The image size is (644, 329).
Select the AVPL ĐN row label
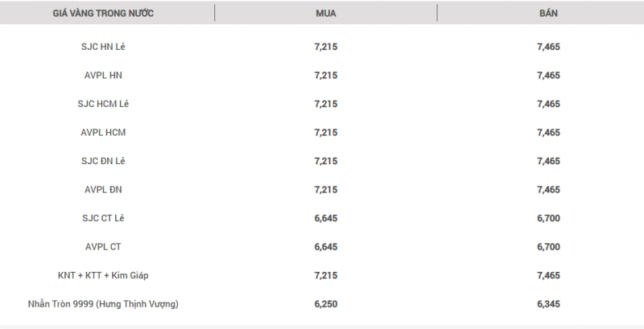click(103, 190)
